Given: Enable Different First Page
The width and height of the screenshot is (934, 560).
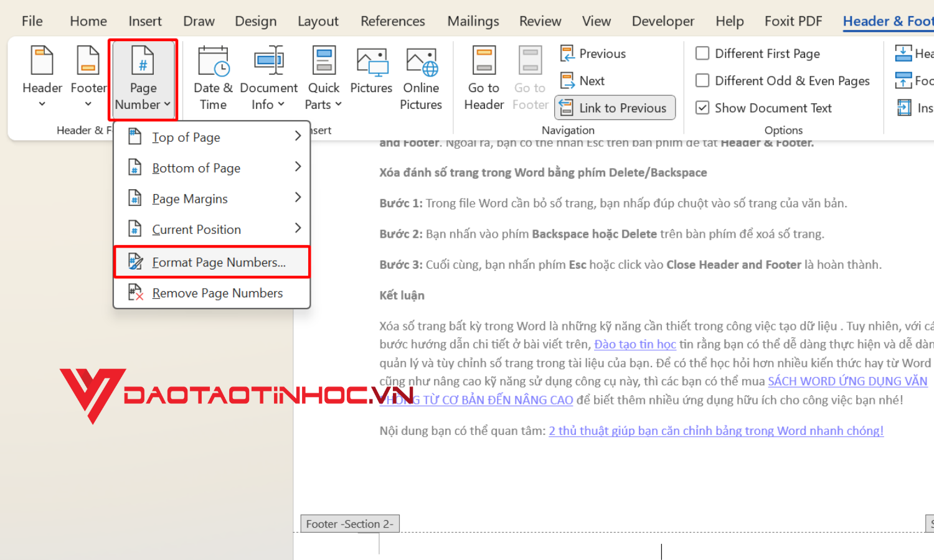Looking at the screenshot, I should (702, 54).
